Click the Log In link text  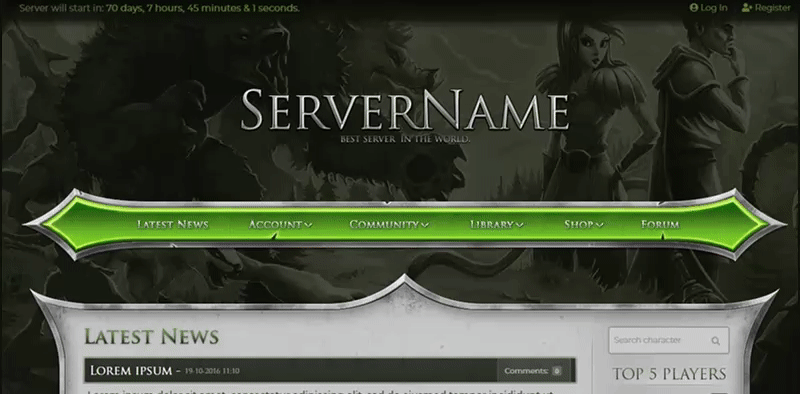pos(714,8)
